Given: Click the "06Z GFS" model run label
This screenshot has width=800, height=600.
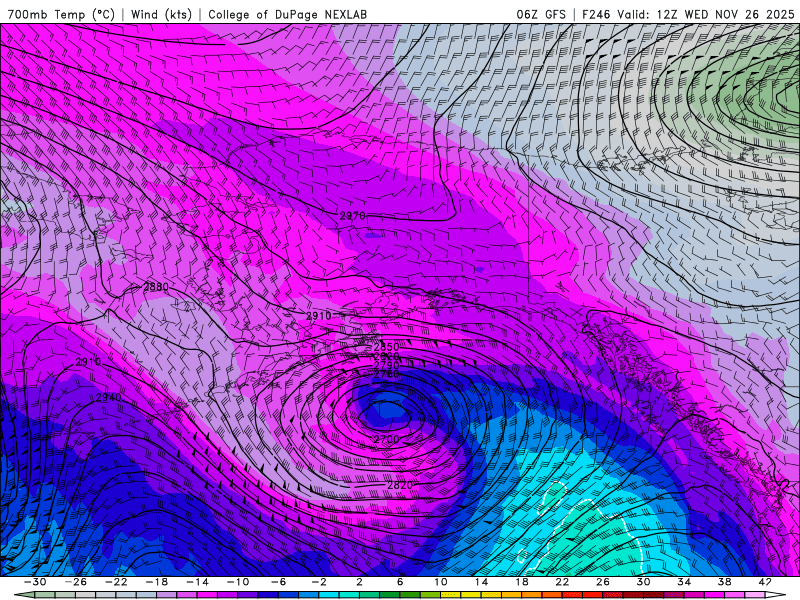Looking at the screenshot, I should click(x=541, y=14).
